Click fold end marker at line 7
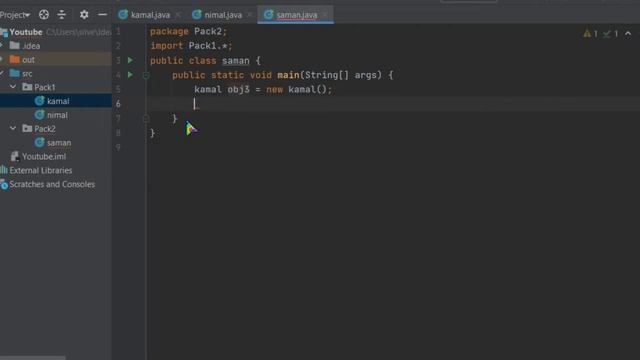The height and width of the screenshot is (360, 640). [x=146, y=118]
